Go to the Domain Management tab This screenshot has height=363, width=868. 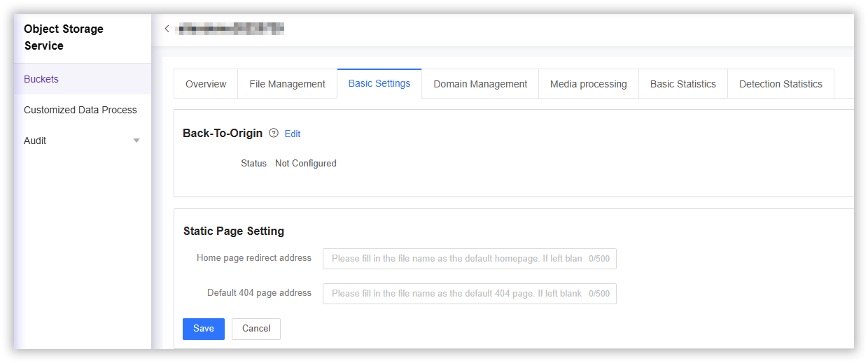point(480,84)
